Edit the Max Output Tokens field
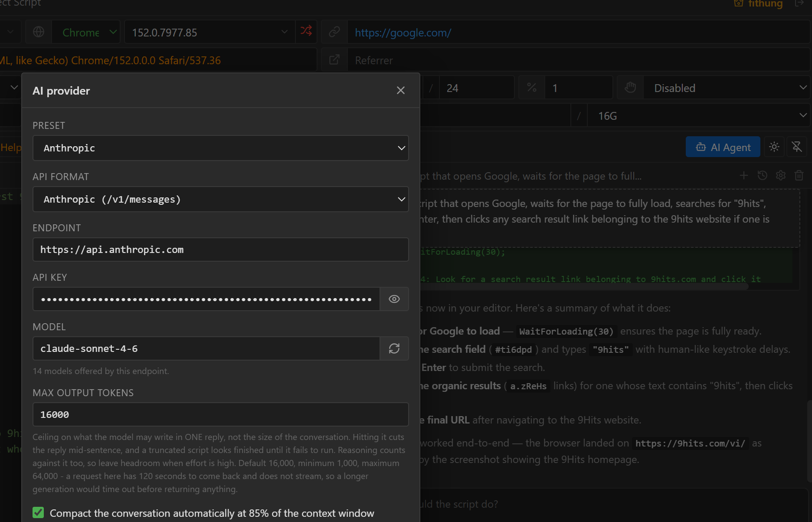 click(220, 414)
